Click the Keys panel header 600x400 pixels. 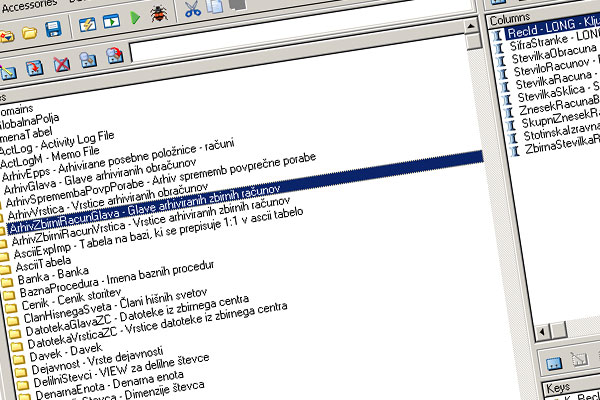[560, 385]
